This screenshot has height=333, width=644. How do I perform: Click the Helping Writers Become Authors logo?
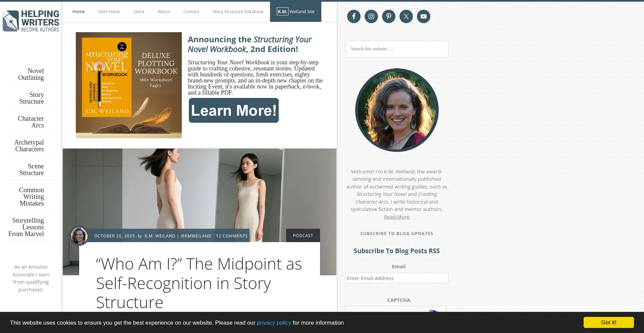[31, 21]
